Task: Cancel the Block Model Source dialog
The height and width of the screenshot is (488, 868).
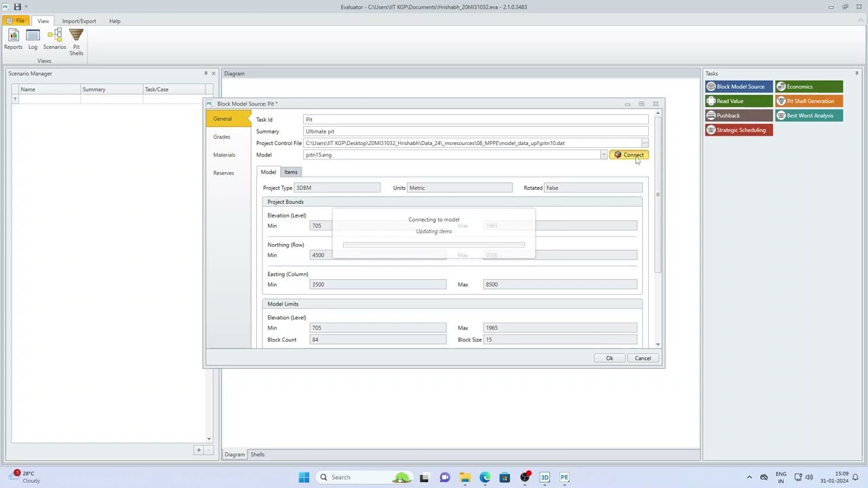Action: (643, 358)
